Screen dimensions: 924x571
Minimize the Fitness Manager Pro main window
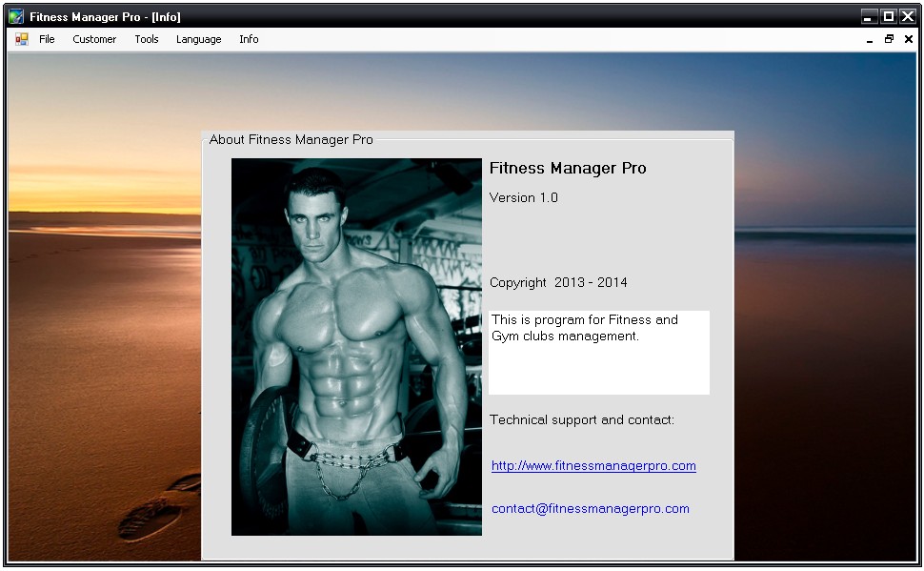click(x=869, y=16)
